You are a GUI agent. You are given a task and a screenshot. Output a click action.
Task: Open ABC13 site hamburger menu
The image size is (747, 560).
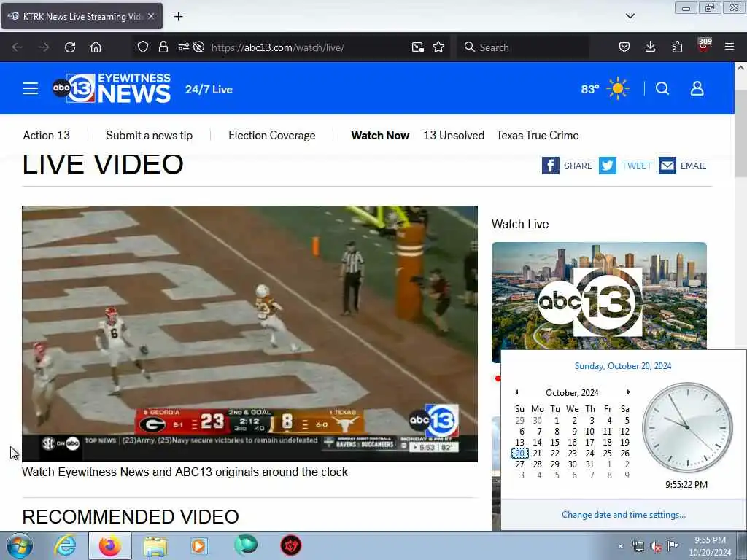coord(31,88)
